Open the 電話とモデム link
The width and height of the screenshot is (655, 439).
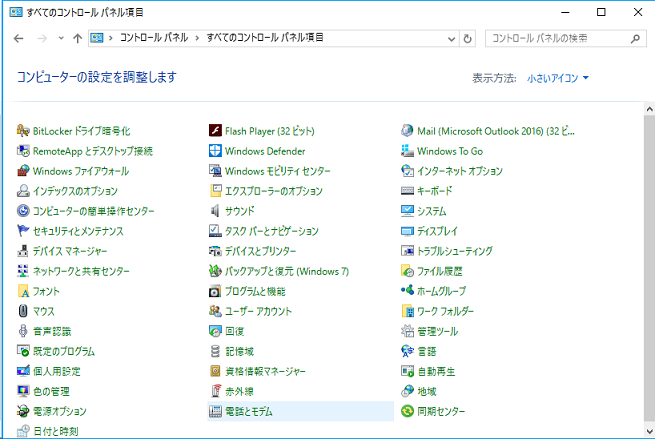click(x=249, y=411)
